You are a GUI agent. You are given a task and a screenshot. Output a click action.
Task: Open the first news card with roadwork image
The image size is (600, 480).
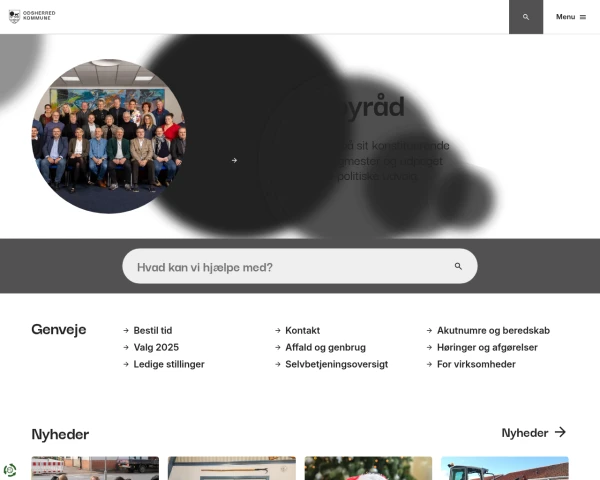(x=95, y=468)
